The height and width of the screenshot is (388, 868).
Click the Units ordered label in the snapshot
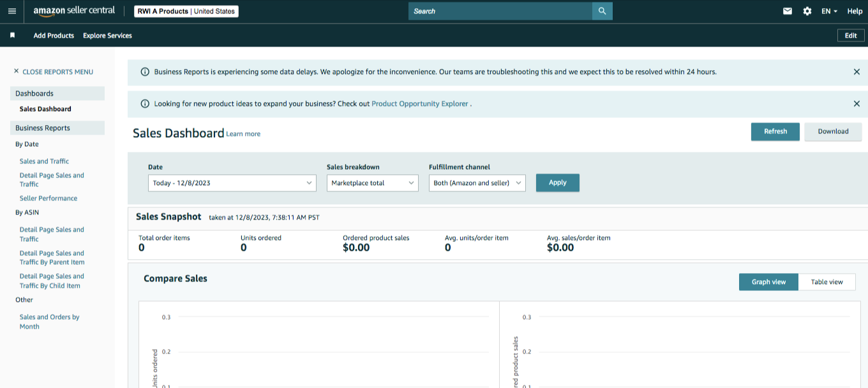[260, 238]
